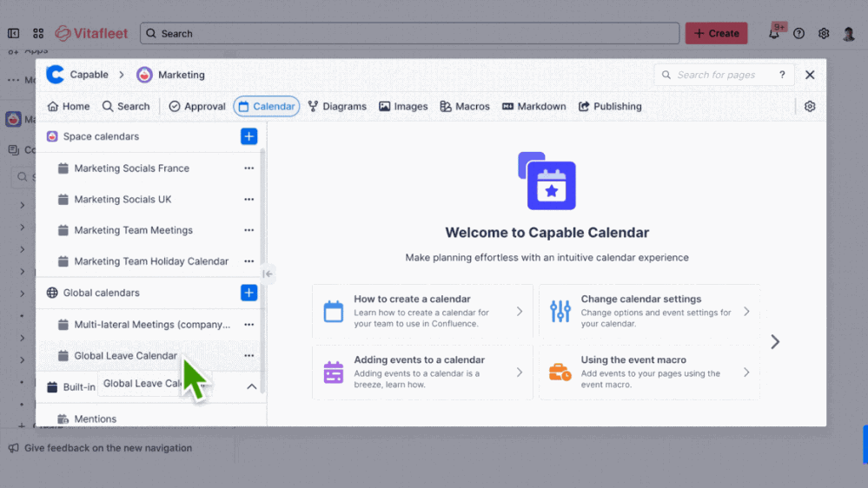Add a new Space calendar

pos(249,136)
